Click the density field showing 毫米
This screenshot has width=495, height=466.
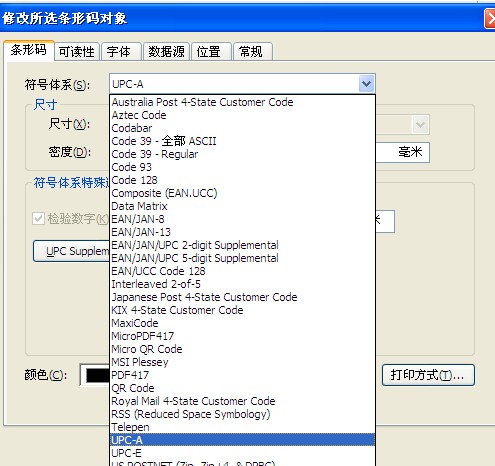pos(402,152)
